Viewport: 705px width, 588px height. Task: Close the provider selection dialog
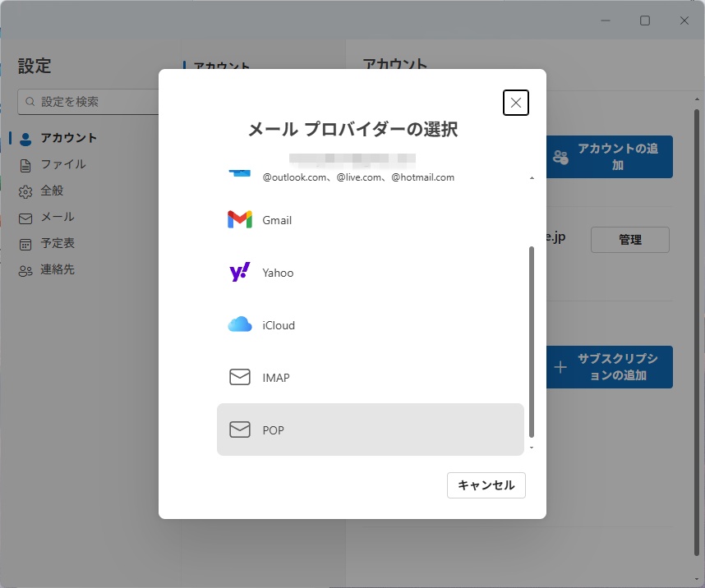(x=515, y=103)
